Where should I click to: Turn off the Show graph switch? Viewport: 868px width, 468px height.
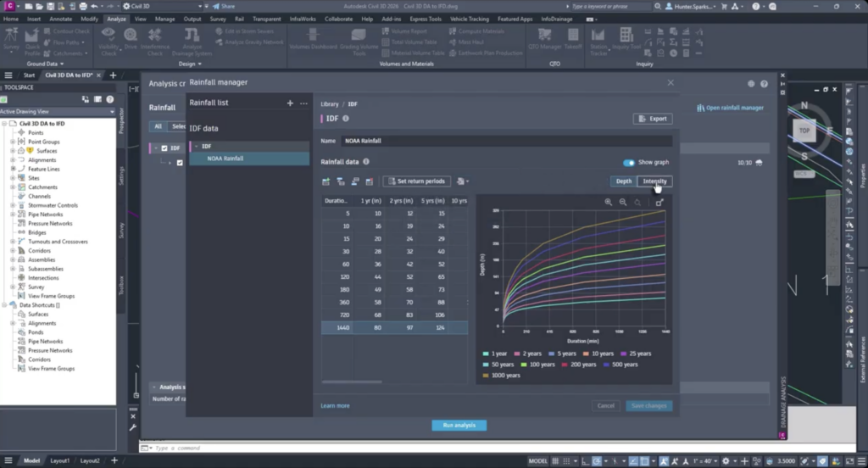pos(629,162)
